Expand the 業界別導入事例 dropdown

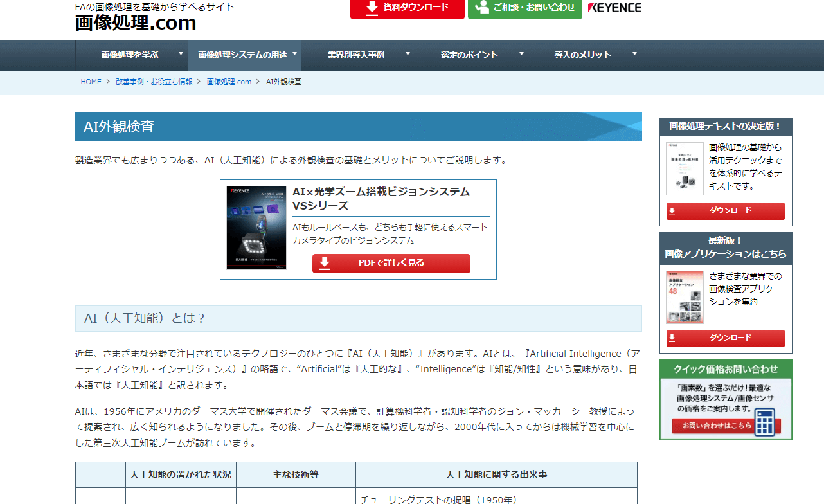coord(358,55)
